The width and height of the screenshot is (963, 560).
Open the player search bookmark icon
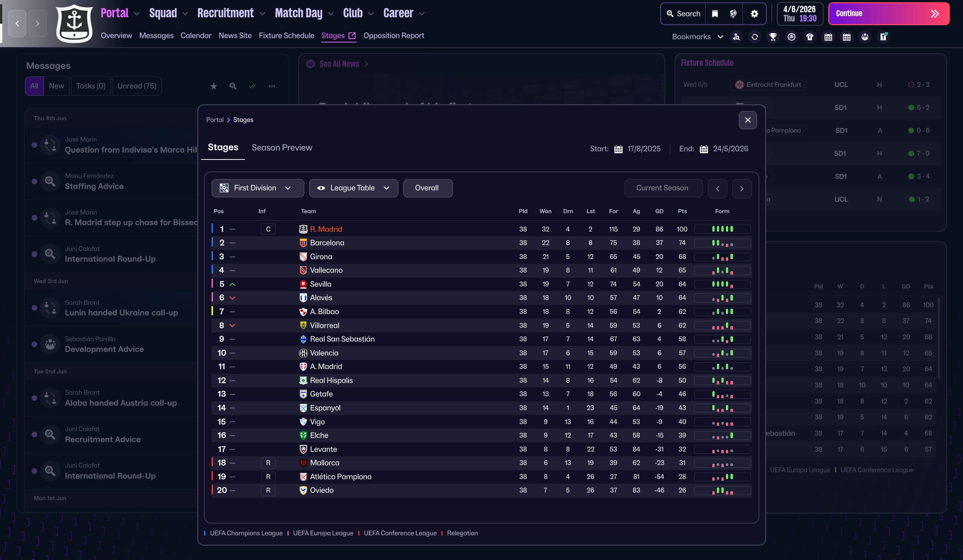pos(736,37)
